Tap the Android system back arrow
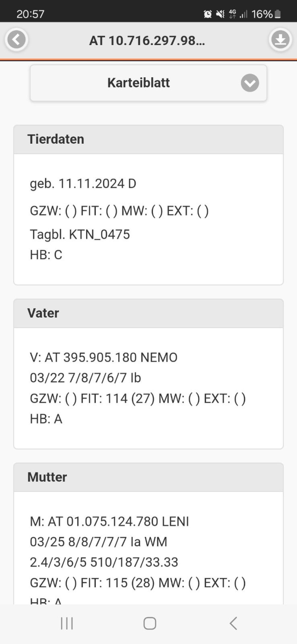Screen dimensions: 297x644 233,623
